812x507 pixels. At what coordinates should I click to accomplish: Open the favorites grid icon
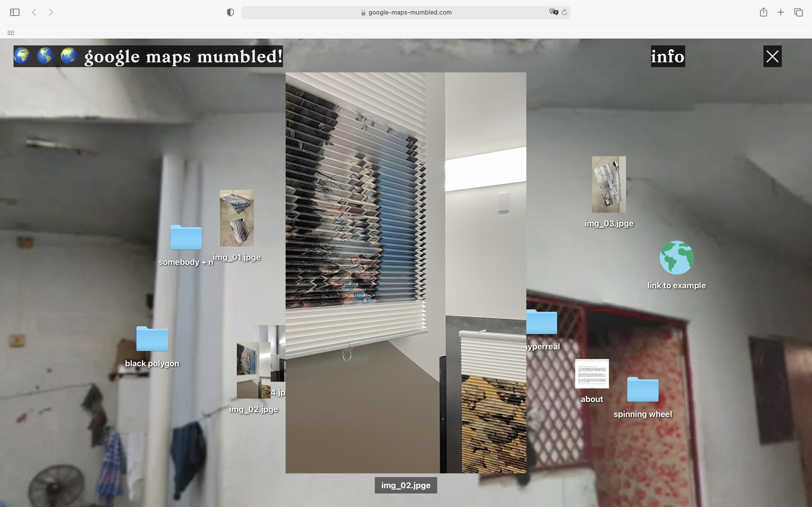(11, 33)
